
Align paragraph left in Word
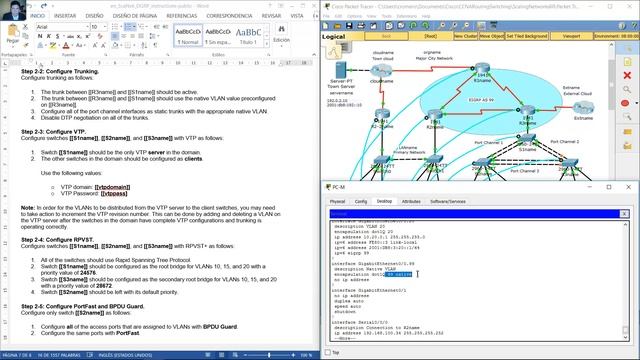[x=115, y=36]
